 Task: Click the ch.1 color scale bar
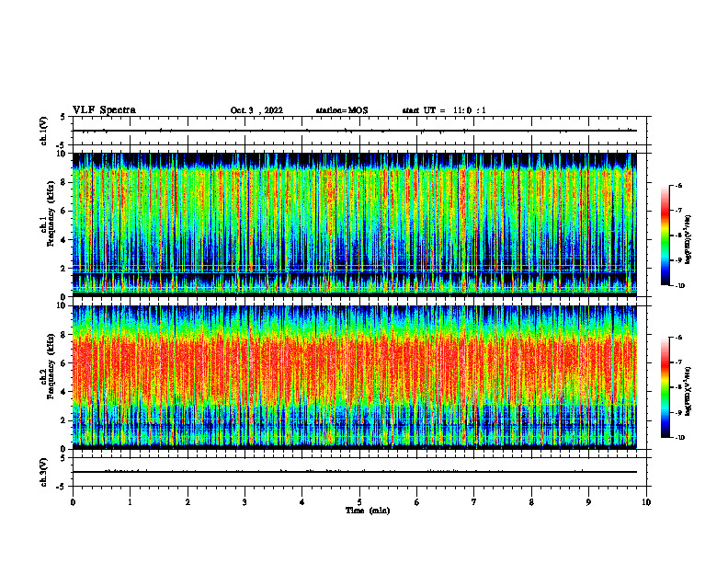(665, 236)
